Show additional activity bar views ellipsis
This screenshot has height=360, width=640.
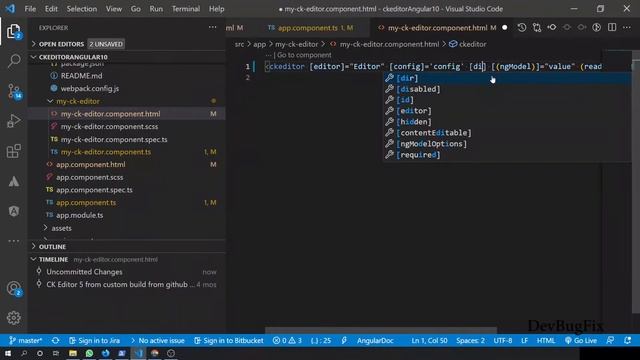pos(14,241)
